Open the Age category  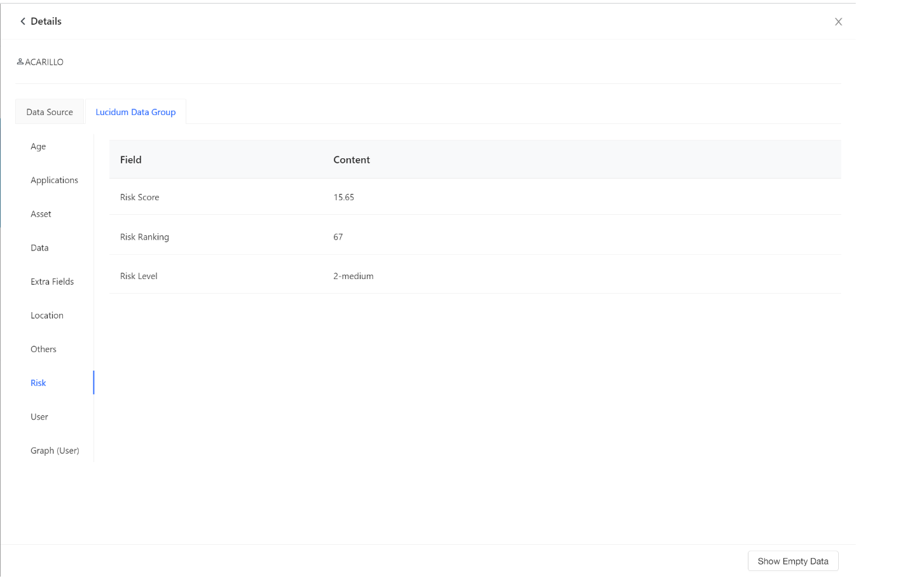pyautogui.click(x=38, y=146)
